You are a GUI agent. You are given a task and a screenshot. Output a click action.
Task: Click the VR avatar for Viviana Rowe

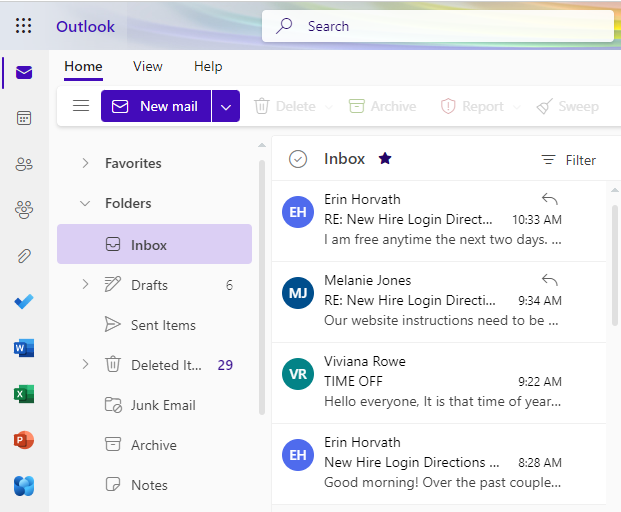tap(298, 374)
